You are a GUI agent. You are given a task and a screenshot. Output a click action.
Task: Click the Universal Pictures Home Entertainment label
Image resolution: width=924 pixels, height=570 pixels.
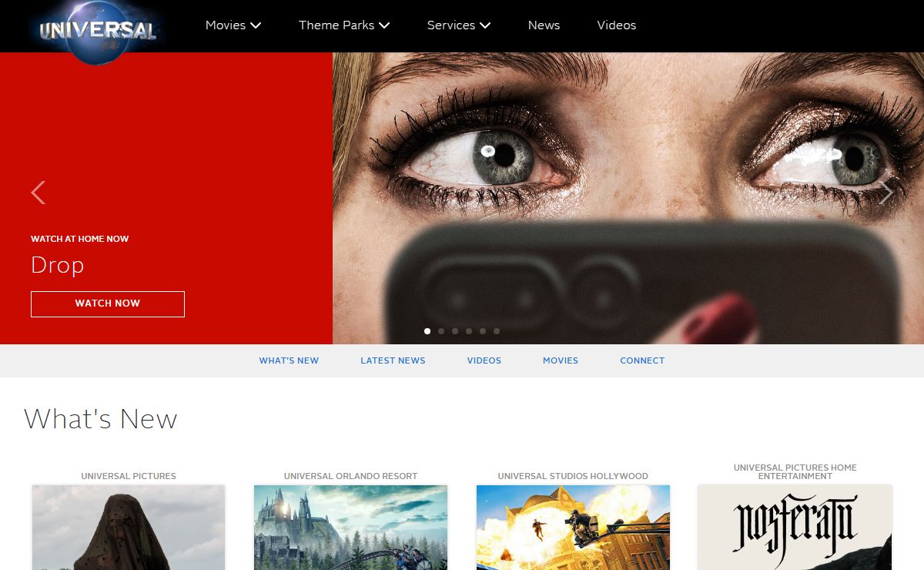tap(795, 471)
